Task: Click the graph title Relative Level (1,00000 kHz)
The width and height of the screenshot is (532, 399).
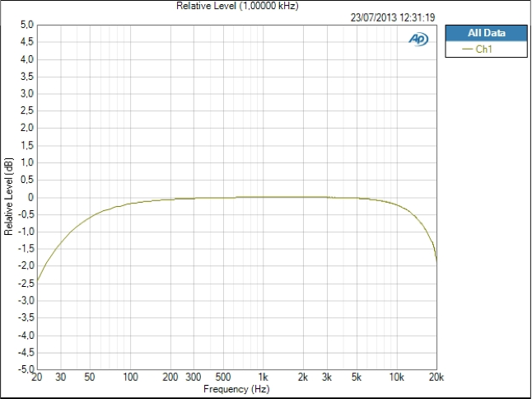Action: click(237, 6)
